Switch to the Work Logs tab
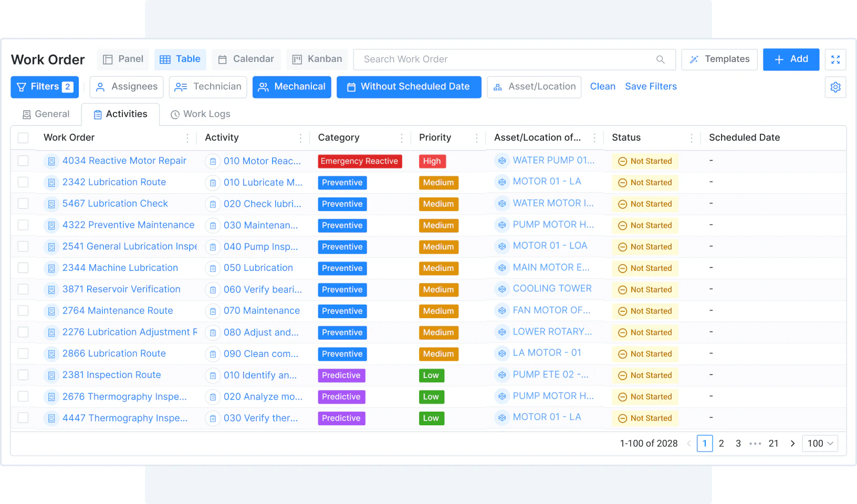The height and width of the screenshot is (504, 857). 201,114
